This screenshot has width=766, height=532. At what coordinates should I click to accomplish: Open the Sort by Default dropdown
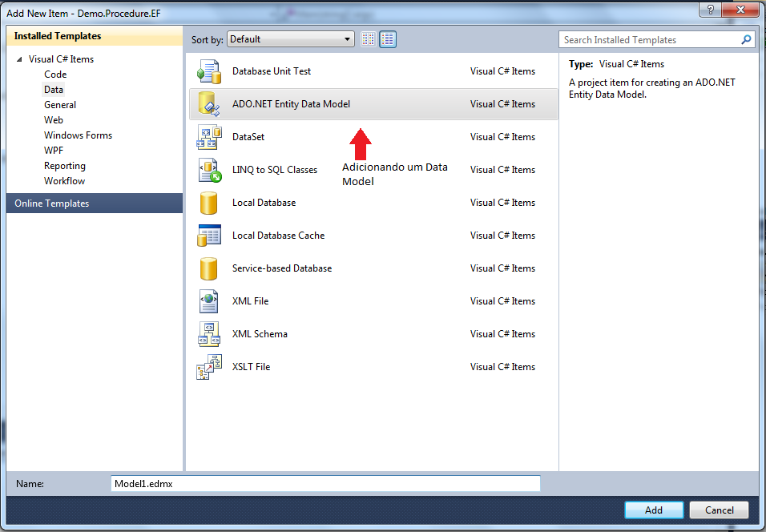pyautogui.click(x=291, y=39)
